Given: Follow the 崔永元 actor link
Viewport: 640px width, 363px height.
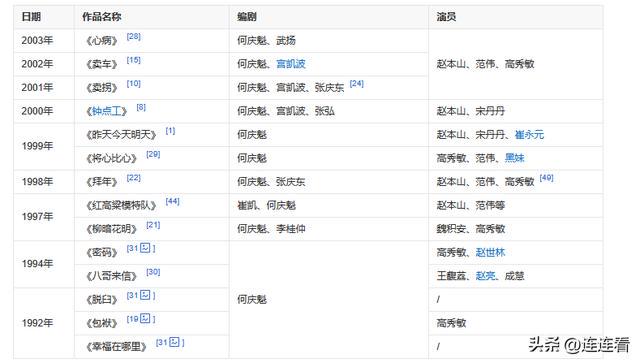Looking at the screenshot, I should tap(529, 135).
